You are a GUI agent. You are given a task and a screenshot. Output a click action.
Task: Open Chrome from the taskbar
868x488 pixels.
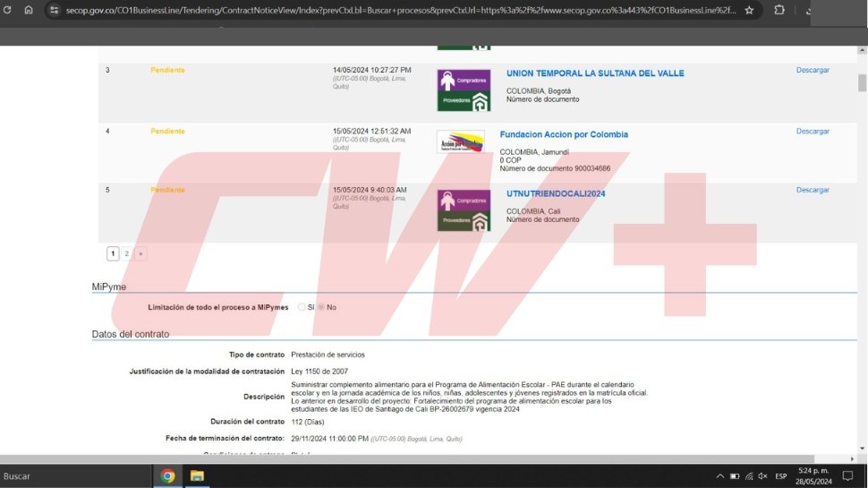(167, 475)
